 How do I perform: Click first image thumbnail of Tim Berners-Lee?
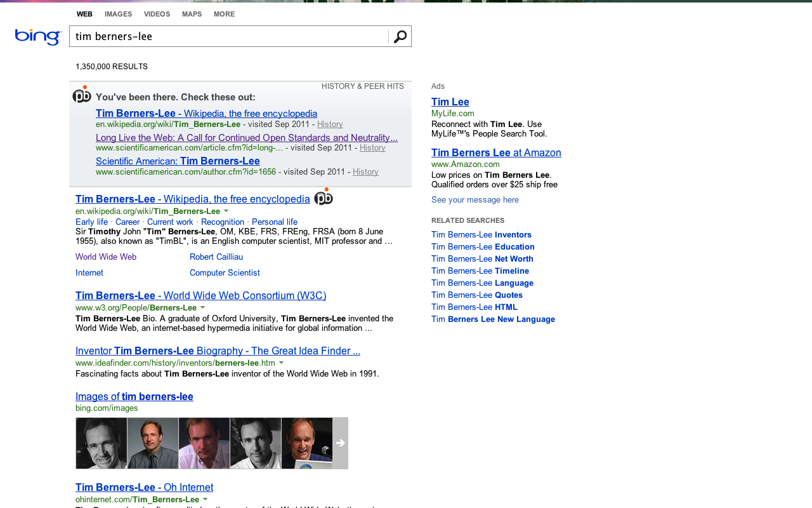101,443
